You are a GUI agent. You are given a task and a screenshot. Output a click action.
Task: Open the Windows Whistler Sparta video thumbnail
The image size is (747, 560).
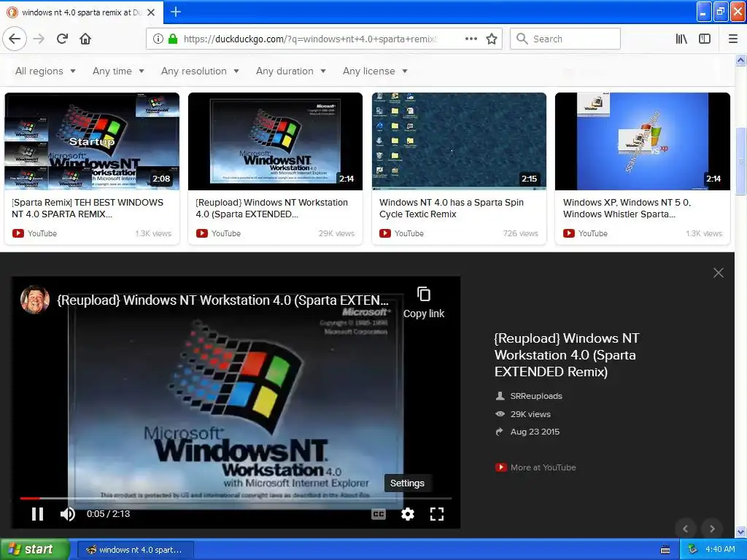point(643,141)
